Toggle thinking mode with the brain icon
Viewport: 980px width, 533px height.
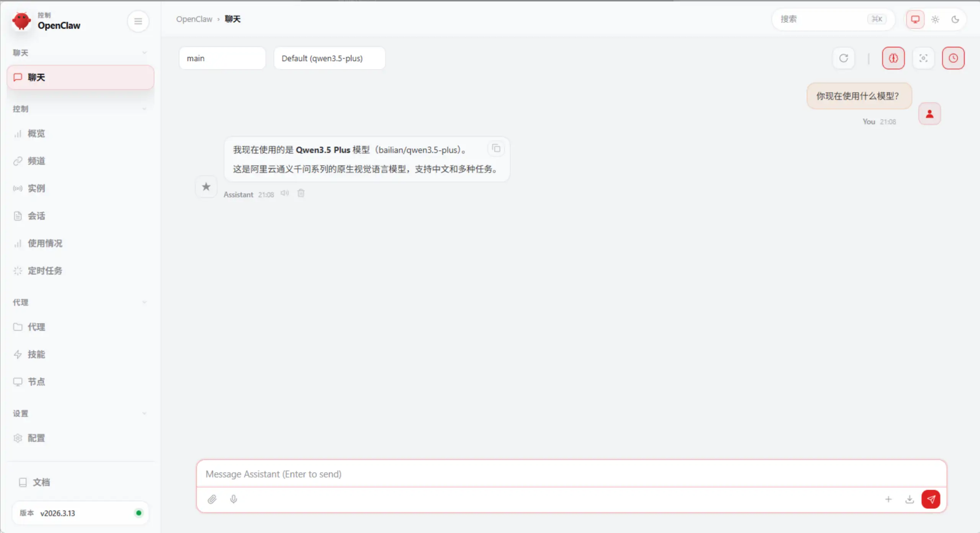pos(893,58)
